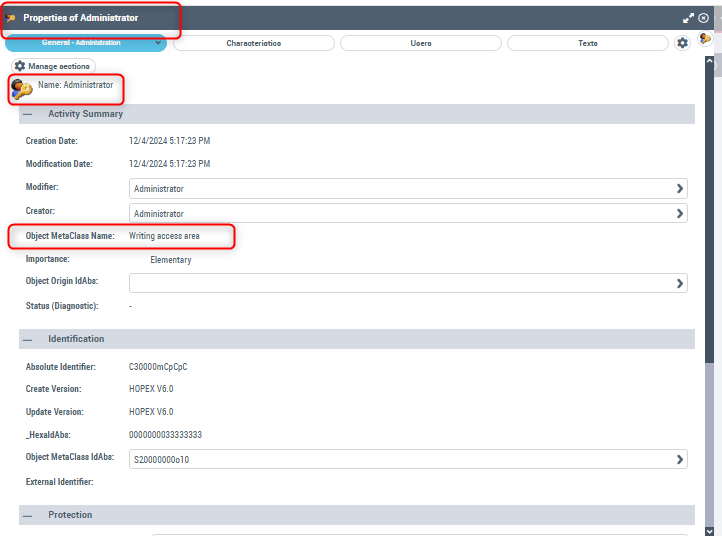Viewport: 722px width, 536px height.
Task: Click the gear icon in Manage sections
Action: tap(20, 66)
